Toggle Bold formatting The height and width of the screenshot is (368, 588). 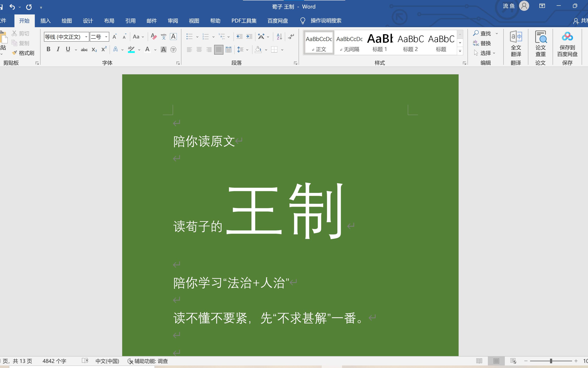point(48,50)
